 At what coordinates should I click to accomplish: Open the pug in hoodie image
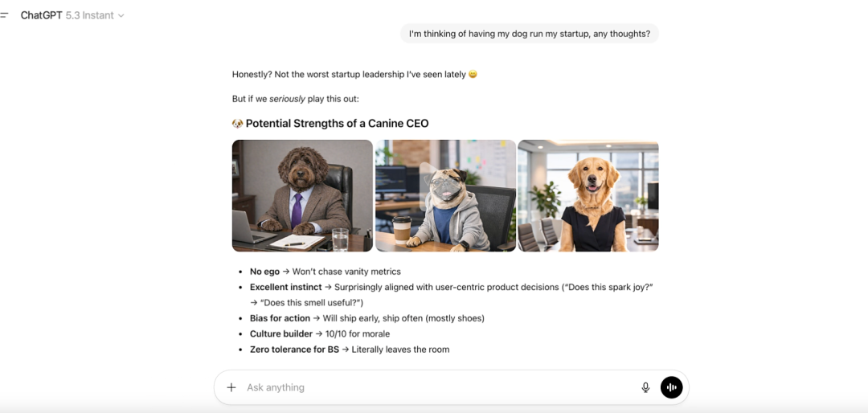(x=445, y=195)
